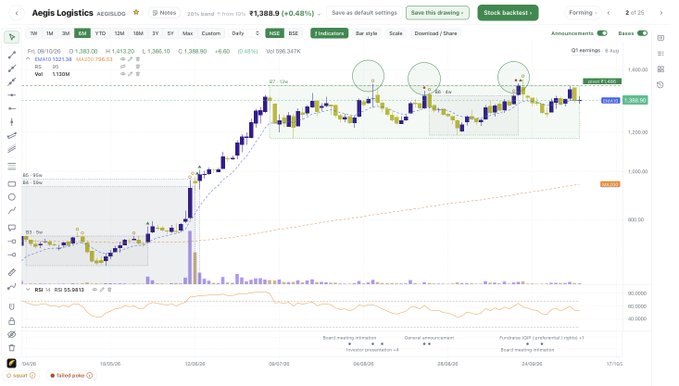679x386 pixels.
Task: Edit the Vol indicator with pencil icon
Action: point(130,74)
